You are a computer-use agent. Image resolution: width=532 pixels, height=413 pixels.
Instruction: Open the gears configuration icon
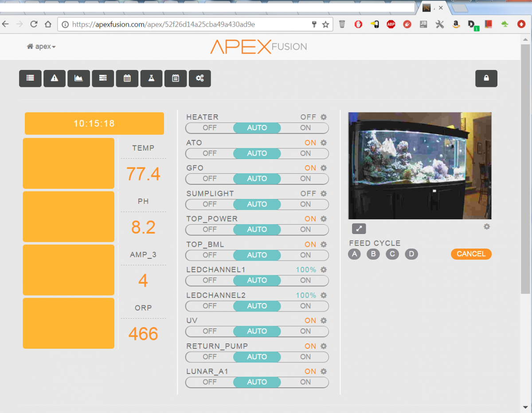click(200, 78)
